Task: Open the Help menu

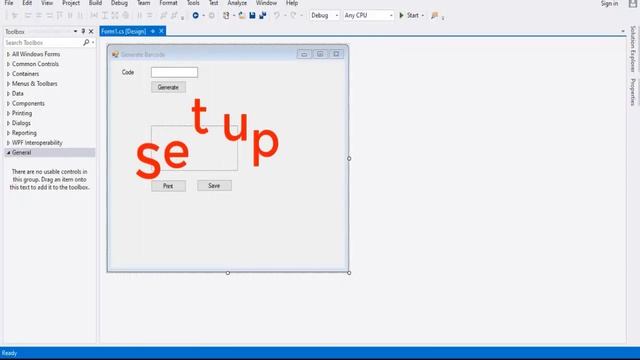Action: (x=292, y=3)
